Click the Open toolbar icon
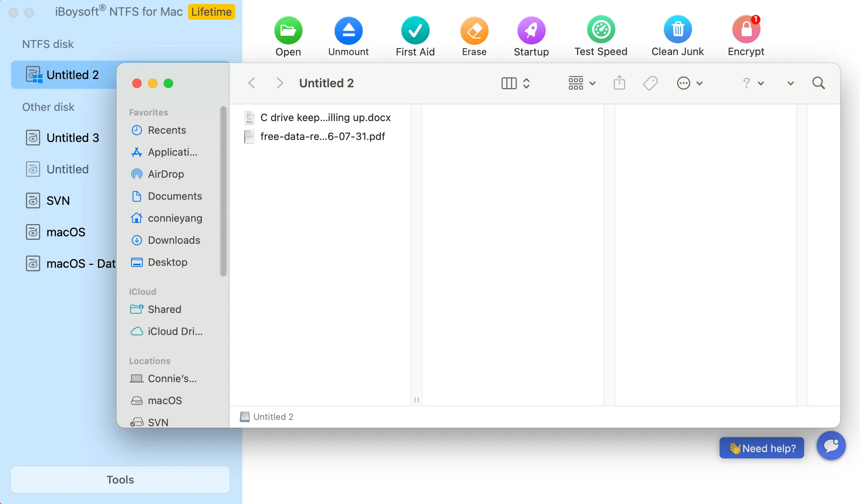This screenshot has height=504, width=860. click(288, 30)
